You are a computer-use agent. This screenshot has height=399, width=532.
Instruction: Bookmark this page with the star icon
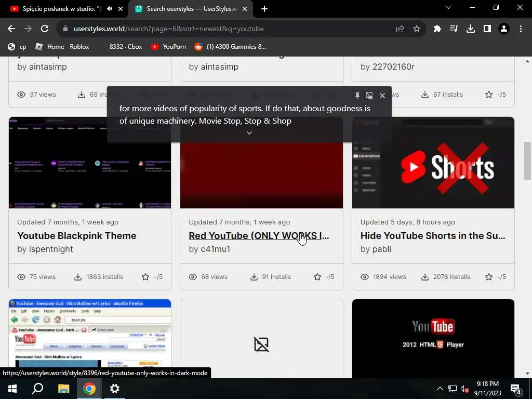point(417,29)
